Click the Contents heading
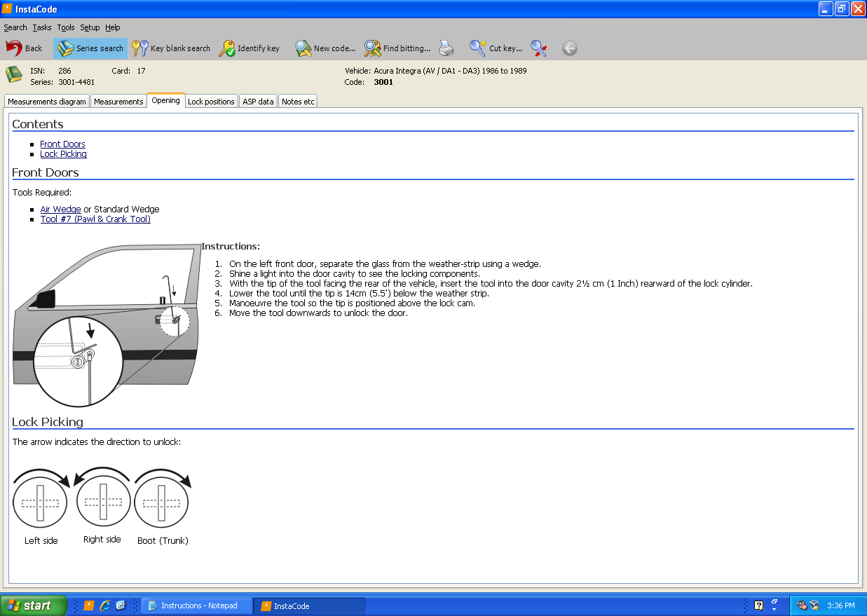867x616 pixels. point(38,124)
